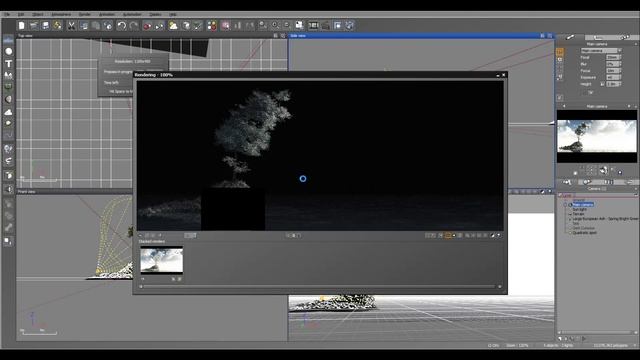Open the Render menu
This screenshot has width=640, height=360.
click(84, 14)
